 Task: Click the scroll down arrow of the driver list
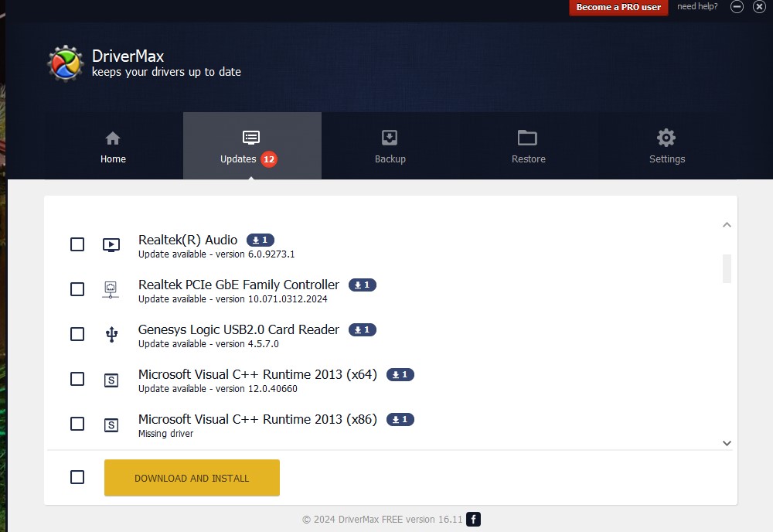pyautogui.click(x=727, y=443)
